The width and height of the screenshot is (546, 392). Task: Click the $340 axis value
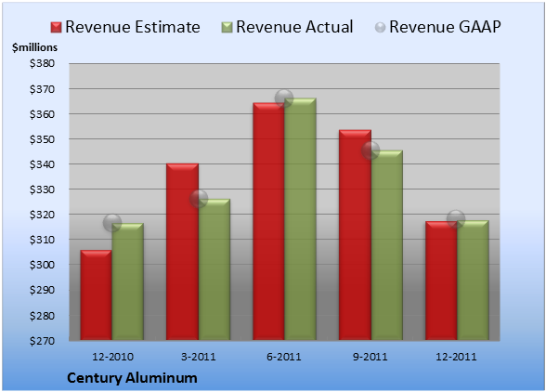point(42,164)
